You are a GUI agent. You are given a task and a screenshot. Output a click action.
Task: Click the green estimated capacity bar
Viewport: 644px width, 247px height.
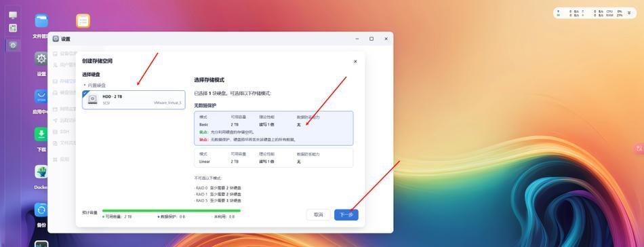(x=172, y=211)
